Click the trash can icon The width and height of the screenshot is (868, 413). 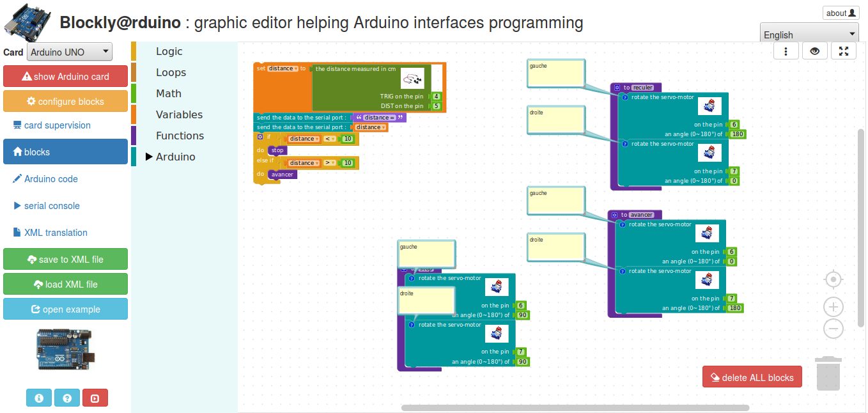click(x=827, y=373)
